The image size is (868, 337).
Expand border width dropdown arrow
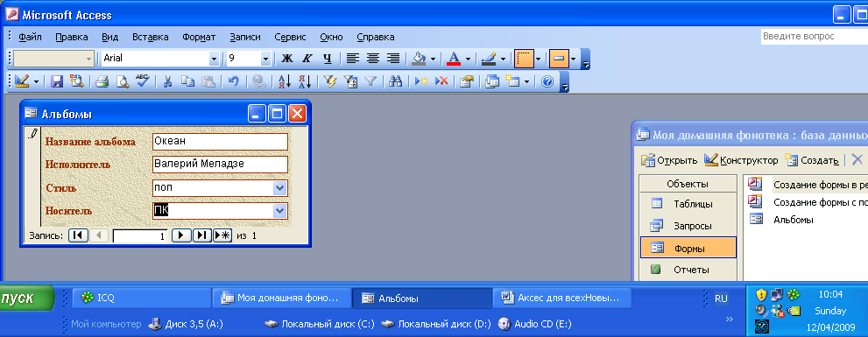(x=538, y=58)
